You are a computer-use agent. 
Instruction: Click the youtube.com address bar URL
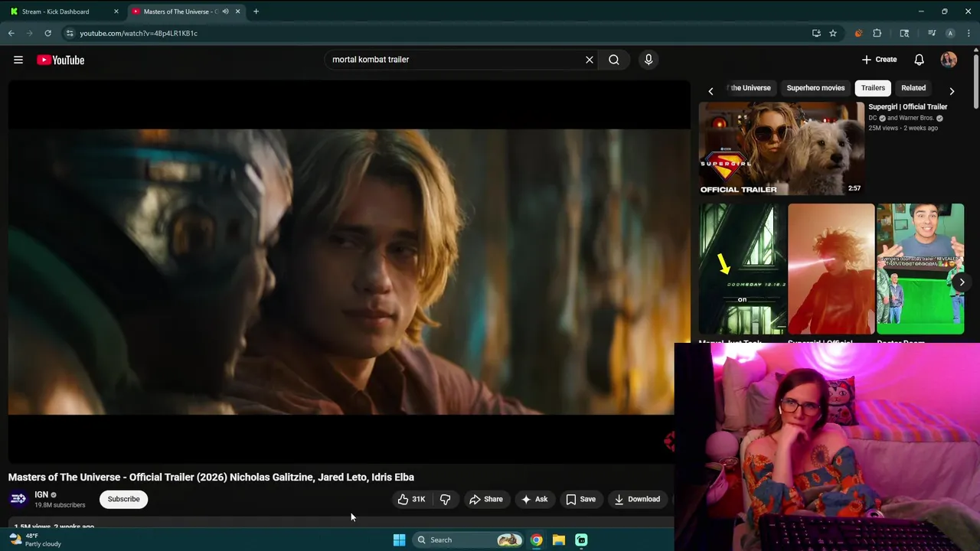[x=139, y=33]
